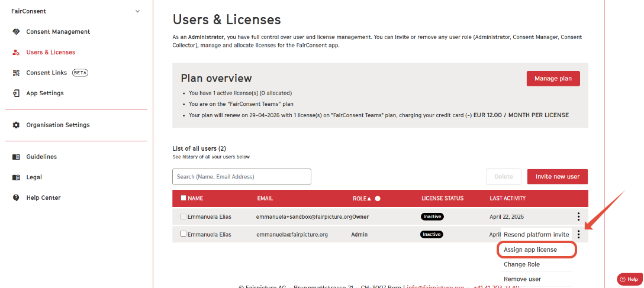Open Legal link in sidebar

[34, 177]
